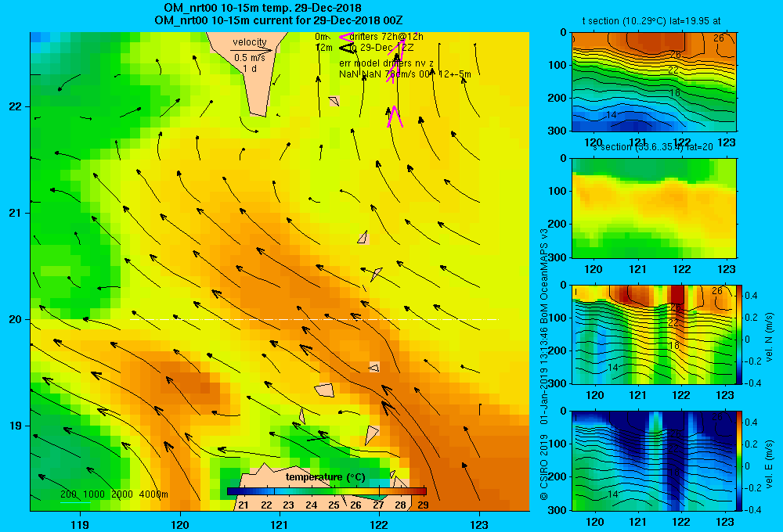The width and height of the screenshot is (783, 532).
Task: Open the salinity section panel
Action: 654,208
